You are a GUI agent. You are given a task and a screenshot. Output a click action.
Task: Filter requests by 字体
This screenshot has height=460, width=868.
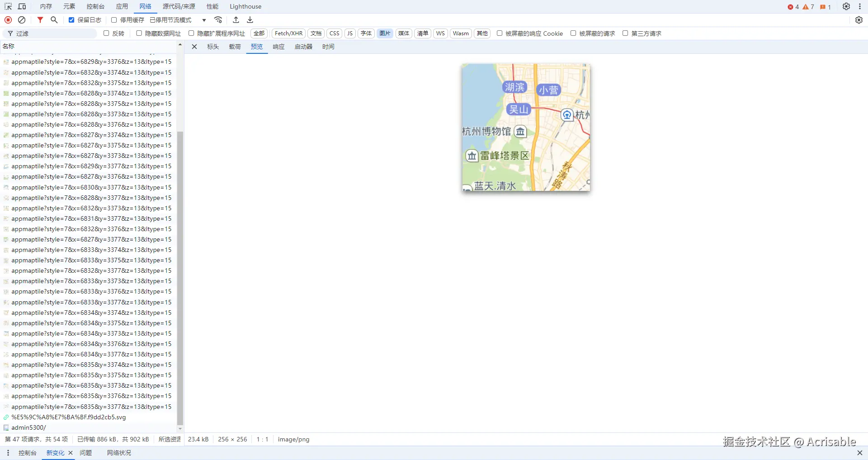pyautogui.click(x=366, y=33)
